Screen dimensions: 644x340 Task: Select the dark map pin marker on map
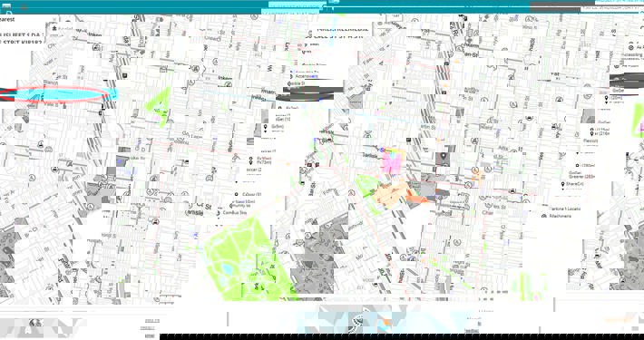[444, 156]
